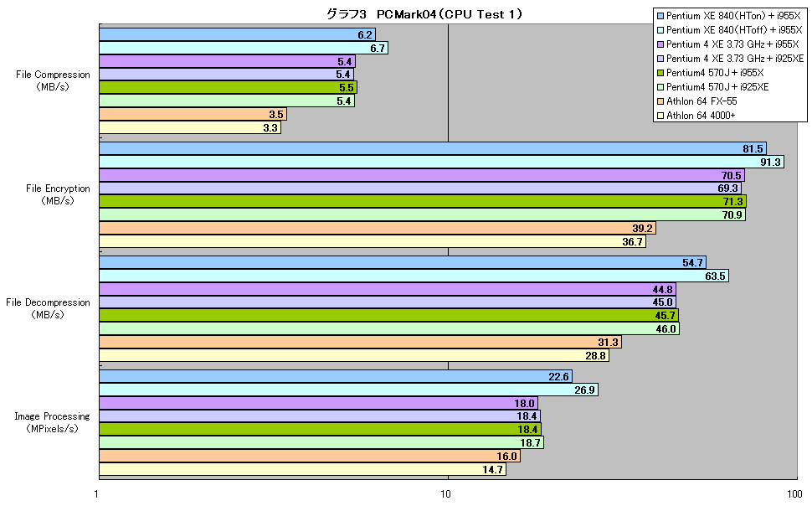Image resolution: width=812 pixels, height=506 pixels.
Task: Click the lavender legend swatch for Pentium 4 XE i925XE
Action: pos(660,59)
